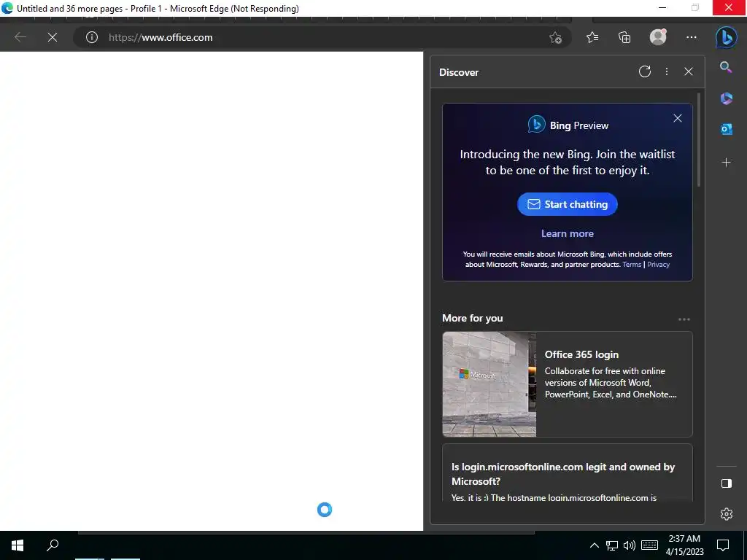
Task: Open Collections
Action: point(624,37)
